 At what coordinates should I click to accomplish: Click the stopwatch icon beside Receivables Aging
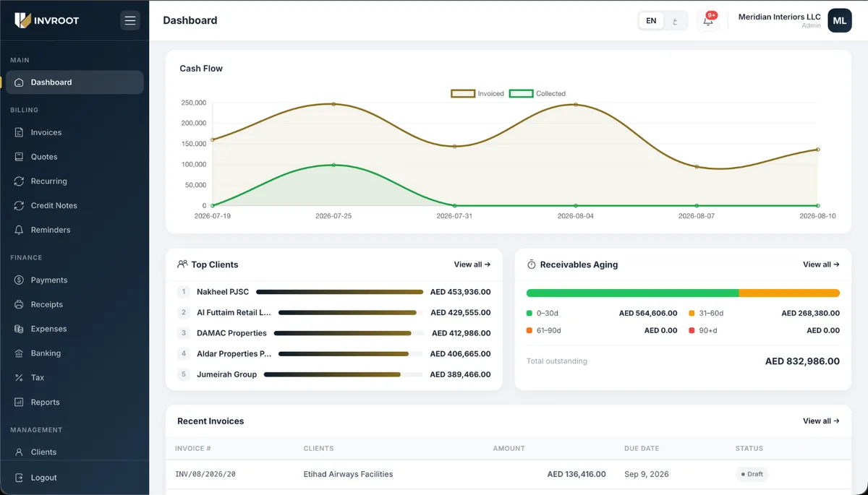[x=531, y=264]
